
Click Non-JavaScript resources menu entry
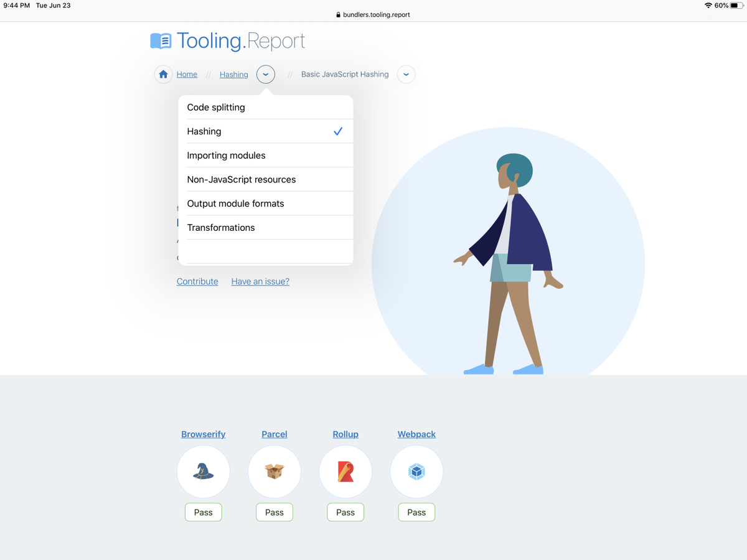[x=241, y=179]
